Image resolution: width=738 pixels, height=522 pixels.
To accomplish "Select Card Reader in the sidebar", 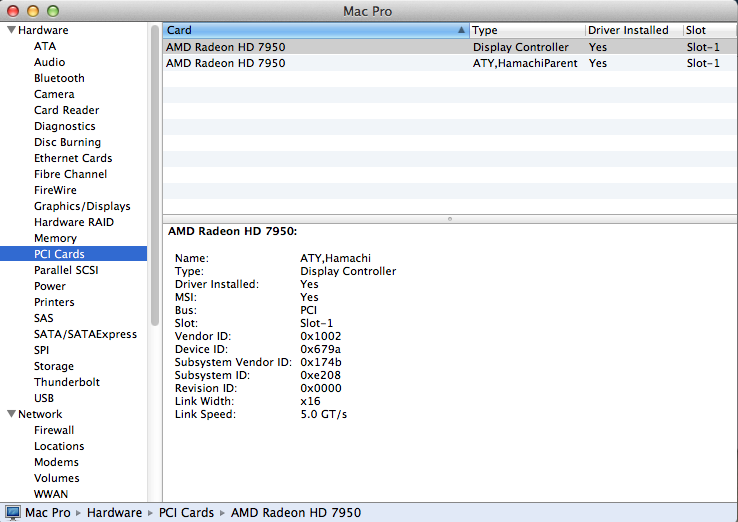I will (x=66, y=110).
